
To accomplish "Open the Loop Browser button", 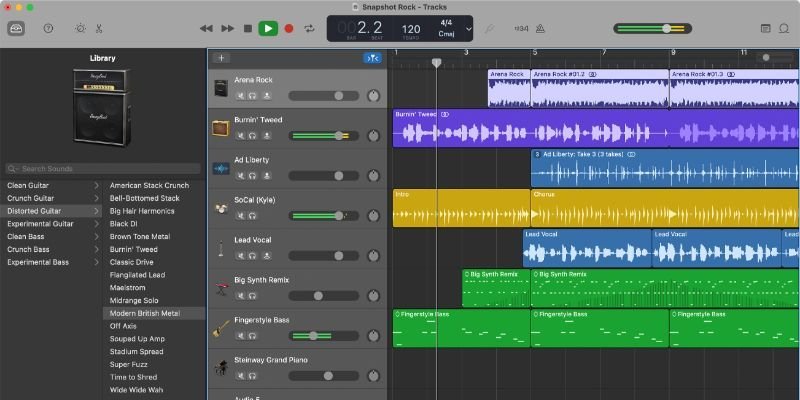I will (x=784, y=29).
